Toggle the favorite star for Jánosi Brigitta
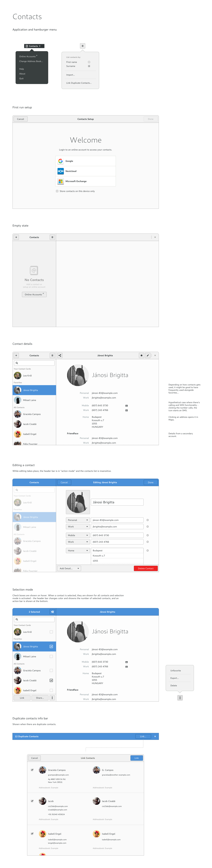The height and width of the screenshot is (868, 212). [142, 355]
